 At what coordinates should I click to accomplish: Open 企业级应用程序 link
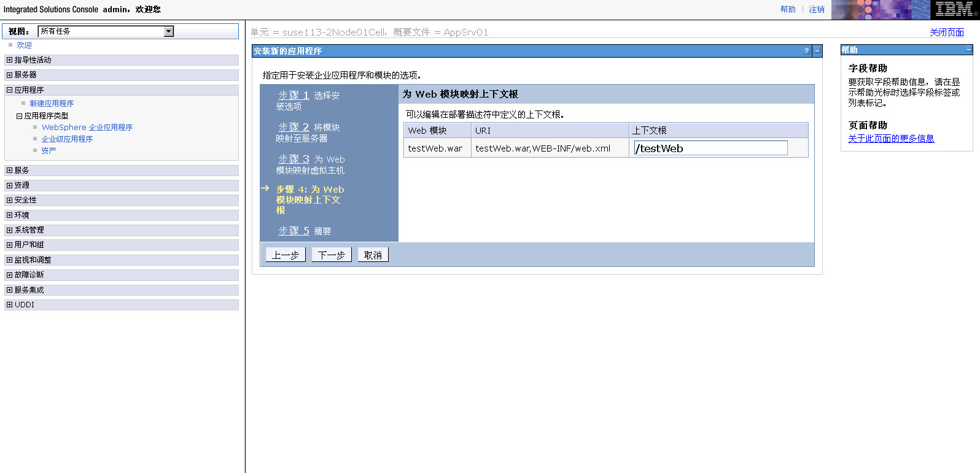67,139
